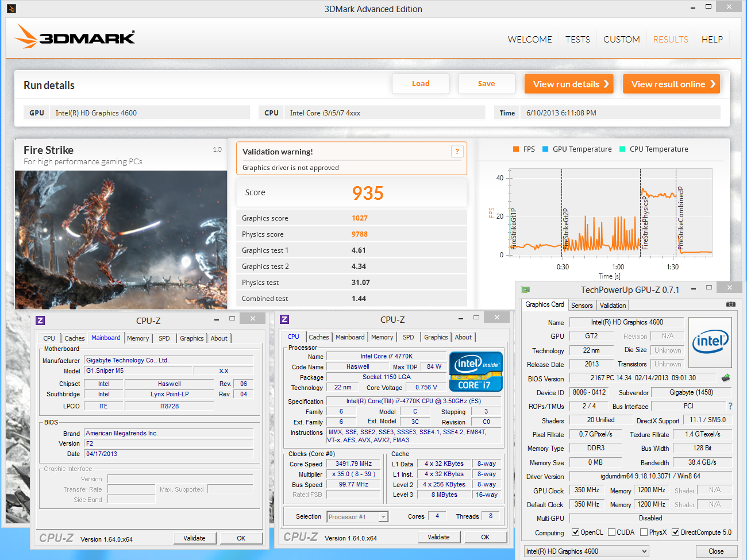The width and height of the screenshot is (747, 560).
Task: Click OK in the CPU-Z processor window
Action: [x=486, y=537]
